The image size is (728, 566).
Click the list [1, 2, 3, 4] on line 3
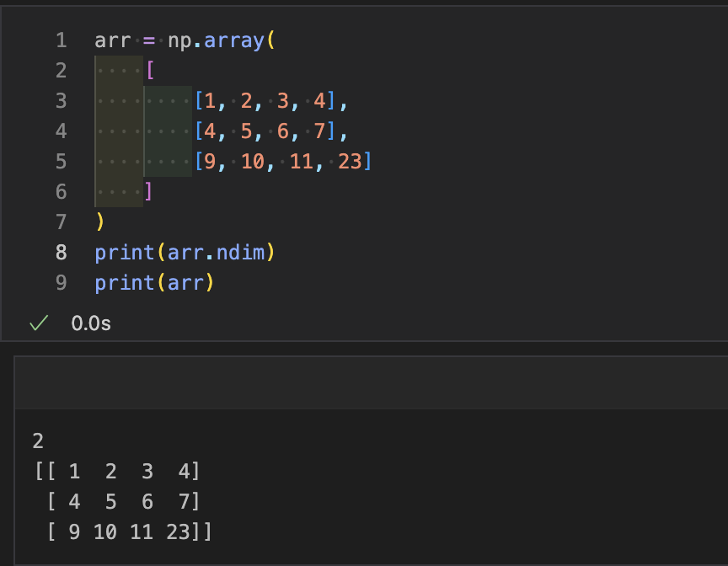click(x=265, y=101)
